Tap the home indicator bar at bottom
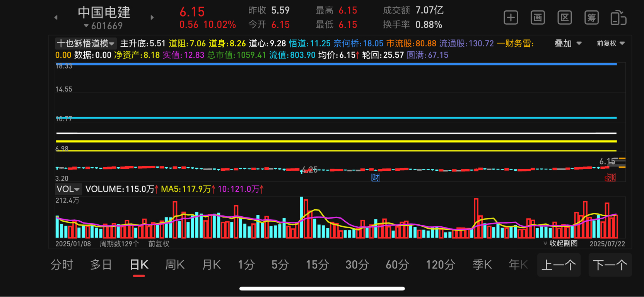The image size is (644, 297). tap(322, 289)
